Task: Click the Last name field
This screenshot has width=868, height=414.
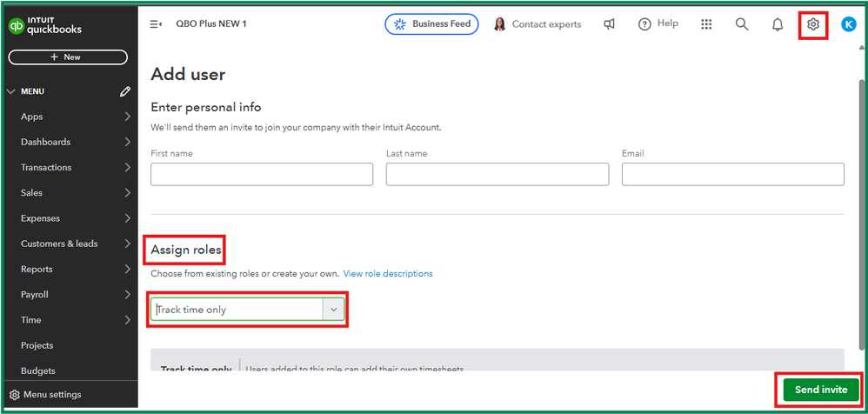Action: click(x=497, y=174)
